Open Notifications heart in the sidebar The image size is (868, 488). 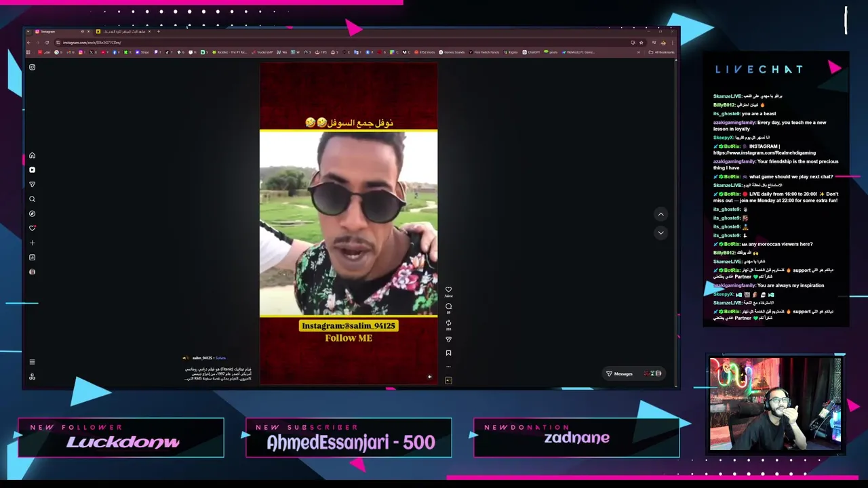[32, 228]
